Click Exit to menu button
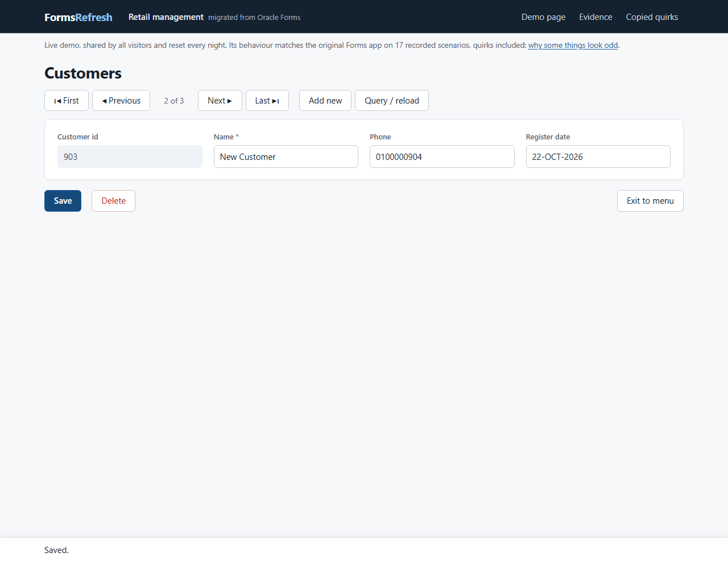Image resolution: width=728 pixels, height=569 pixels. click(650, 201)
